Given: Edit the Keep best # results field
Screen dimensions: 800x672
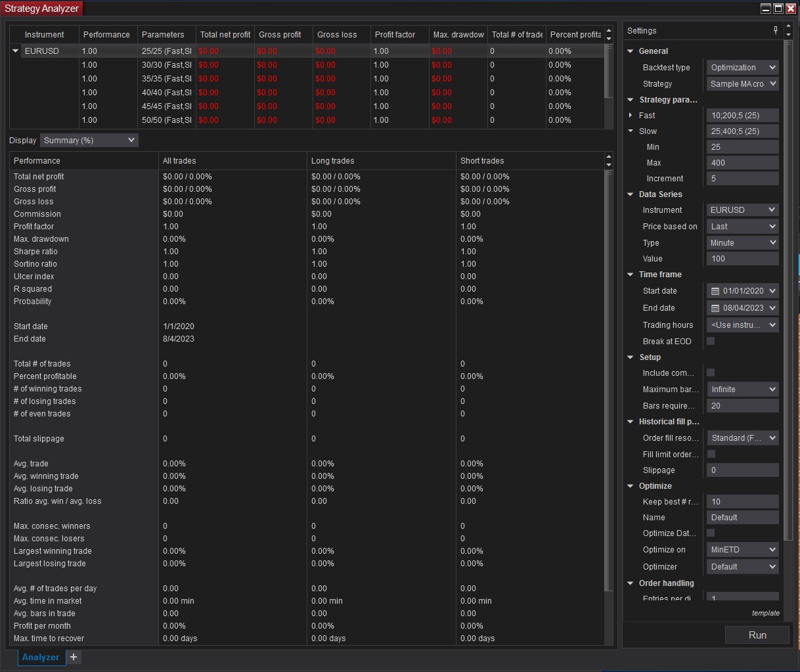Looking at the screenshot, I should point(743,502).
